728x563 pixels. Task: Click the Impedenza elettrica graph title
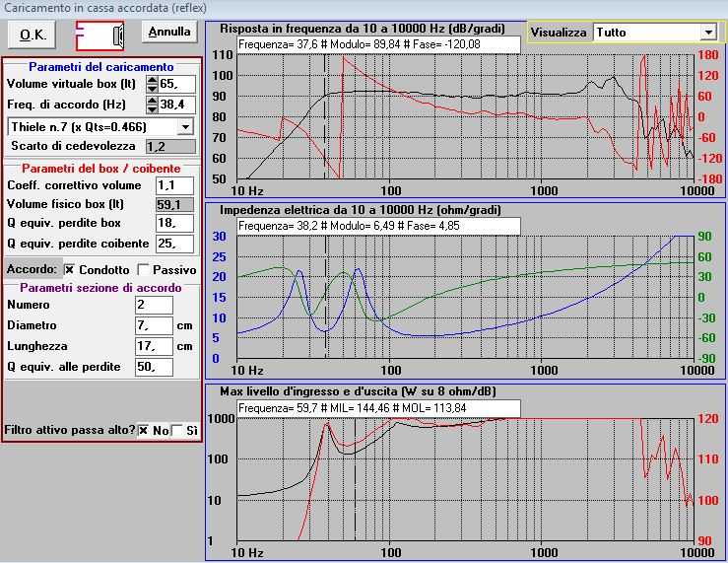tap(361, 210)
